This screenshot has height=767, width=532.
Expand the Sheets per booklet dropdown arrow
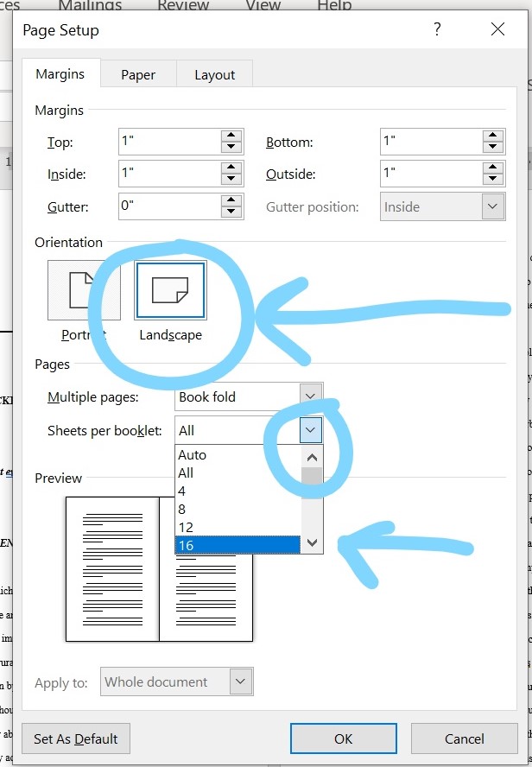point(312,429)
